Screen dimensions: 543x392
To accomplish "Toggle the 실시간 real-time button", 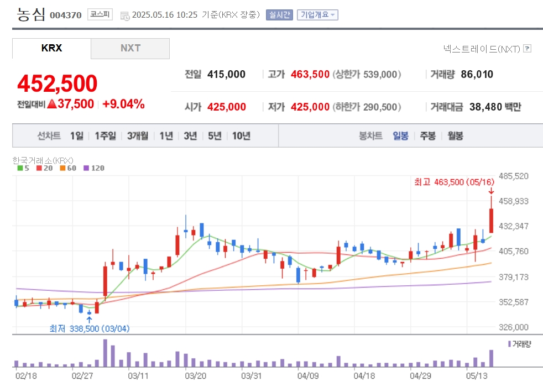I will coord(279,15).
